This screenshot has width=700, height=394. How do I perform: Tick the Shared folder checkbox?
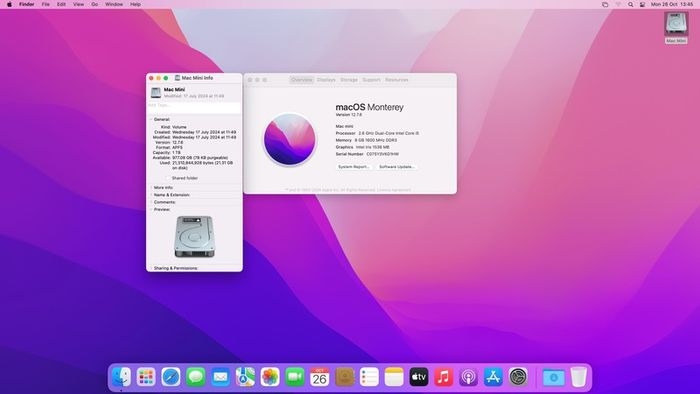168,178
